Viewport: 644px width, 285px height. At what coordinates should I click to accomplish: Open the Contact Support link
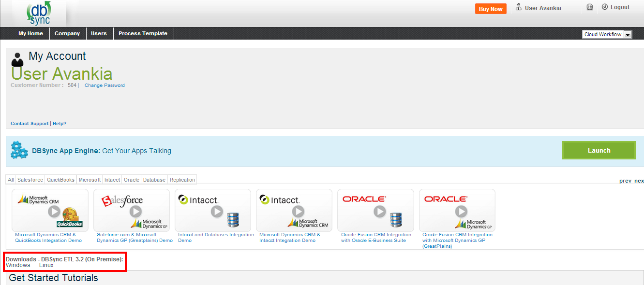[x=30, y=124]
